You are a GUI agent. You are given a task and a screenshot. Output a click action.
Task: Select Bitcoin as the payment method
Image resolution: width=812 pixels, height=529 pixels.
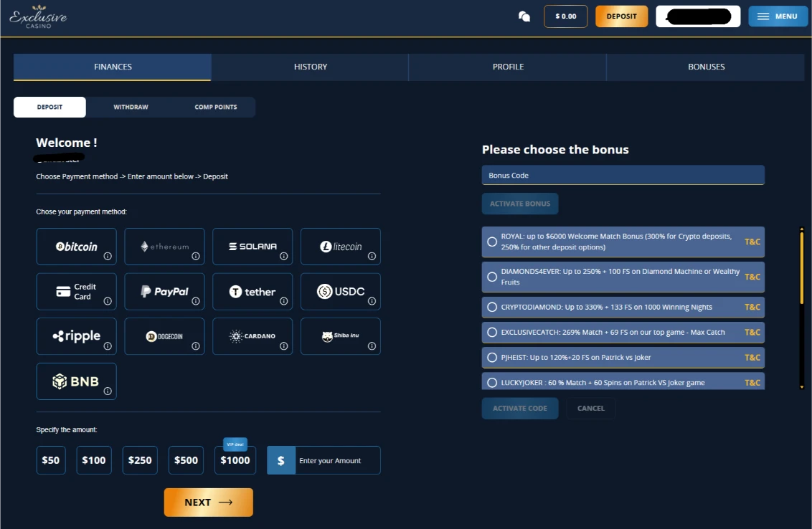point(76,246)
